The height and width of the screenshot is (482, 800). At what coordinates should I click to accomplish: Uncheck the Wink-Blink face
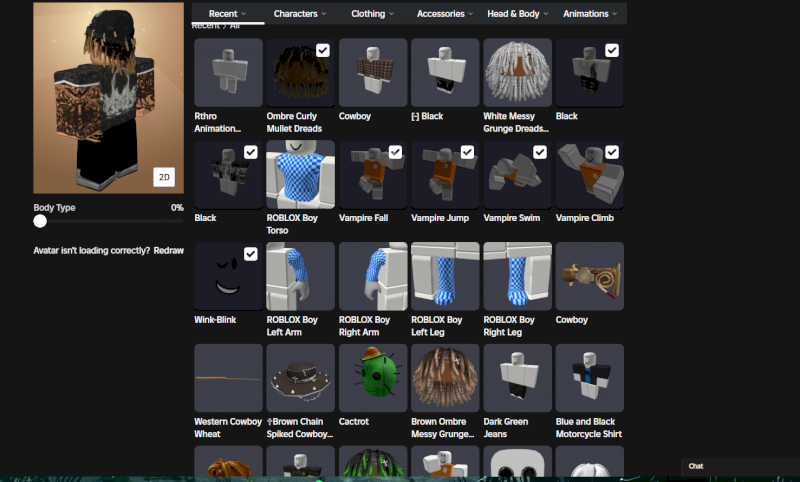pos(251,254)
